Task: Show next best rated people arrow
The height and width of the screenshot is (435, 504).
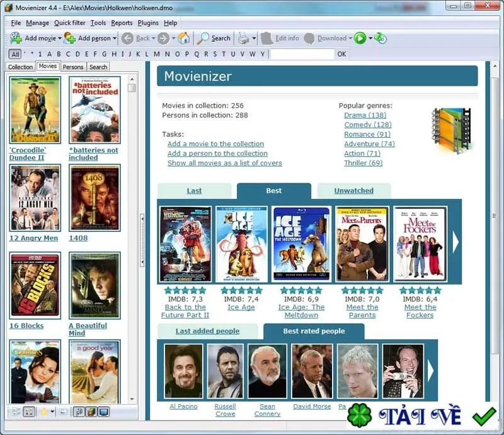Action: point(430,370)
